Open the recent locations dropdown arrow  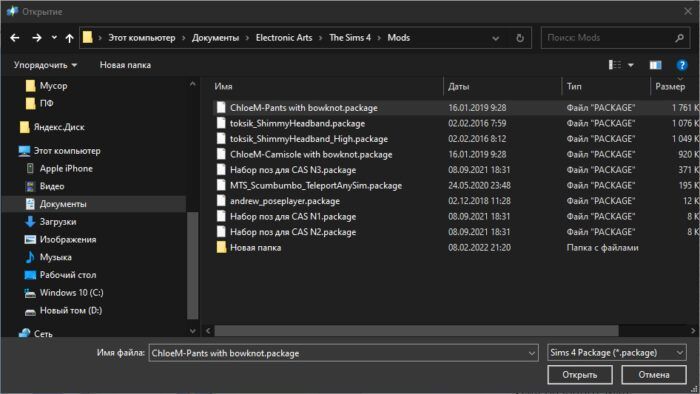(x=54, y=38)
